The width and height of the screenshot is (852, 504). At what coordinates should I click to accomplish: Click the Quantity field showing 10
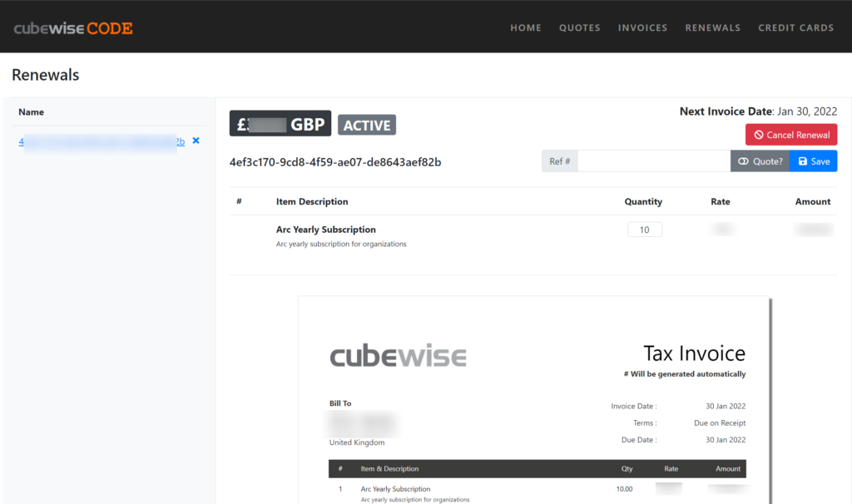pyautogui.click(x=645, y=230)
